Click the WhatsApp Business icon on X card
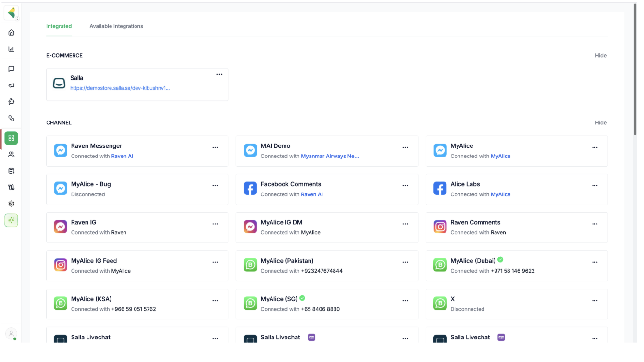This screenshot has width=644, height=362. click(440, 303)
